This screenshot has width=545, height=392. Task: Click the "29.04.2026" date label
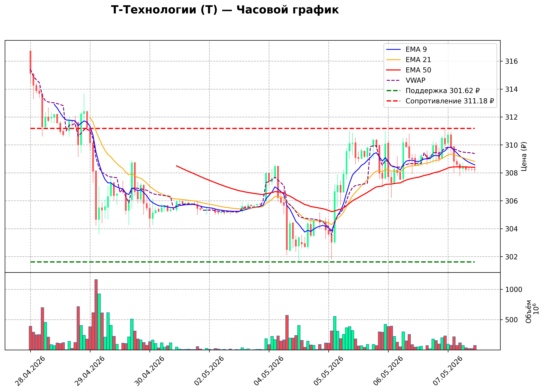click(90, 371)
